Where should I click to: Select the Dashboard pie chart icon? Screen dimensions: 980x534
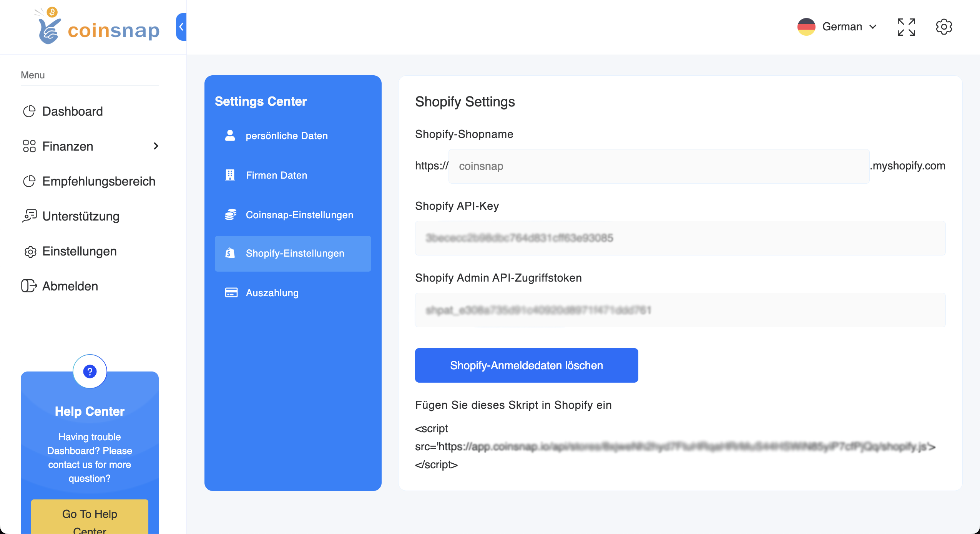click(x=30, y=111)
